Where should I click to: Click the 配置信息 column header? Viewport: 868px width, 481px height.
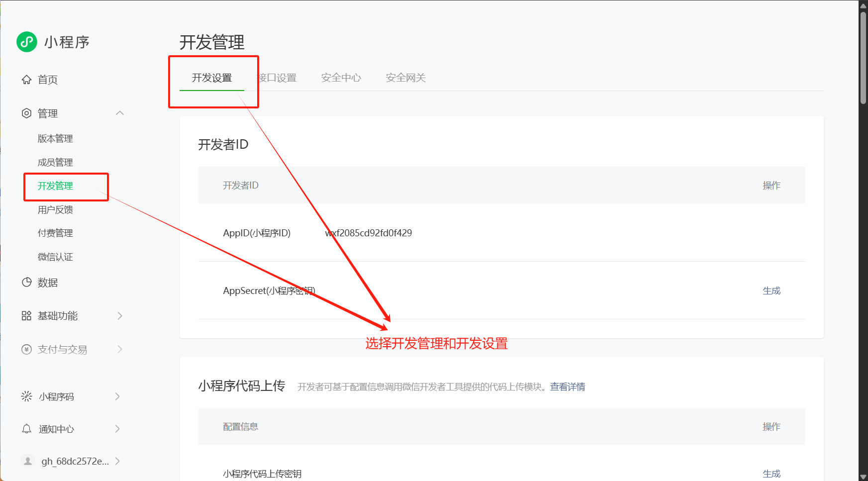pyautogui.click(x=241, y=426)
